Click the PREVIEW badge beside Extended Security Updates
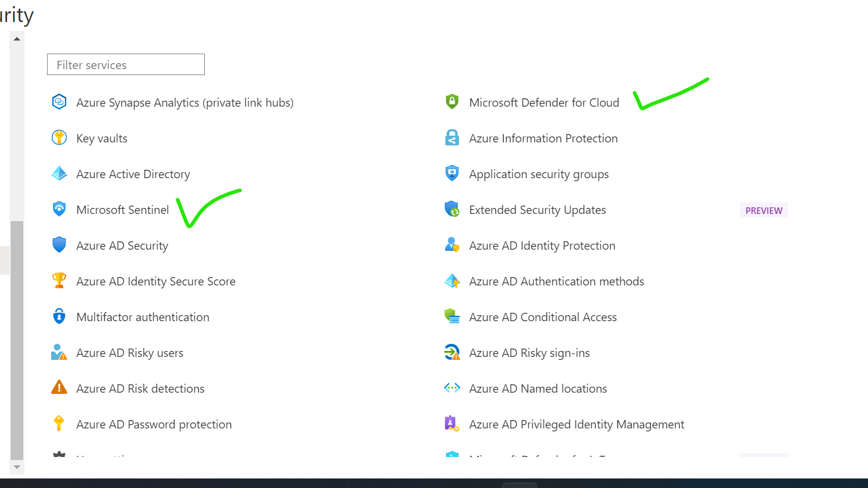868x488 pixels. pyautogui.click(x=764, y=210)
